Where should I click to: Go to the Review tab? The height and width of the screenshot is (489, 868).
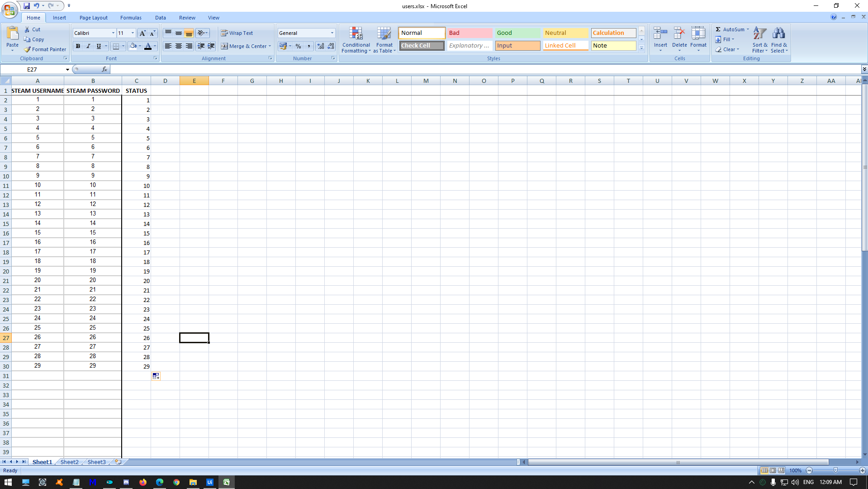pos(187,18)
